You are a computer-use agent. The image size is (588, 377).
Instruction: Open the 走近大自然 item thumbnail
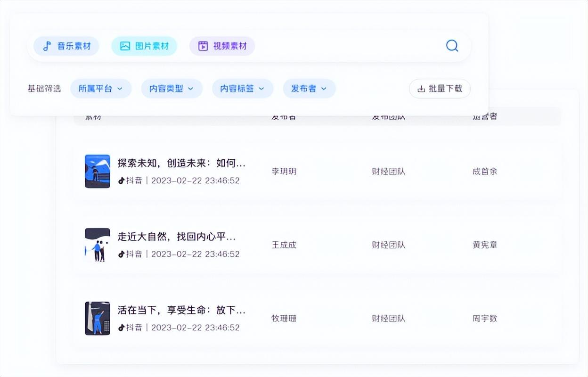point(98,245)
